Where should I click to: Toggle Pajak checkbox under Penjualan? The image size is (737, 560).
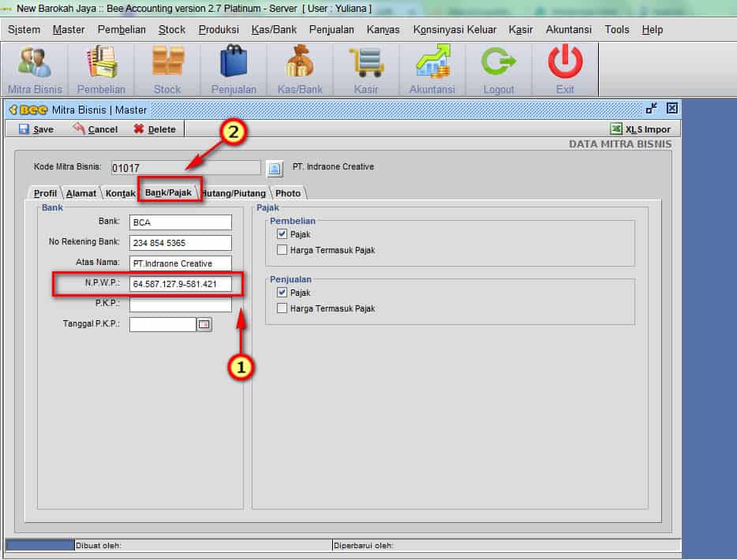pyautogui.click(x=282, y=293)
